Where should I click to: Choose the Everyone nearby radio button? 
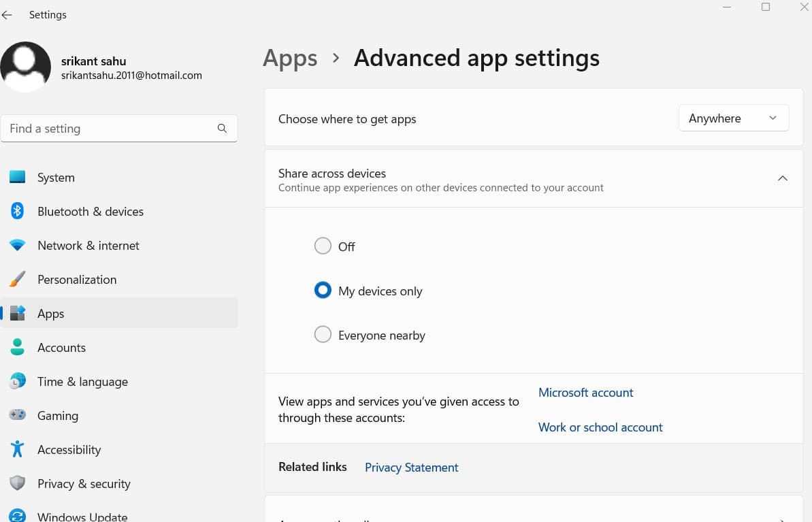tap(323, 335)
